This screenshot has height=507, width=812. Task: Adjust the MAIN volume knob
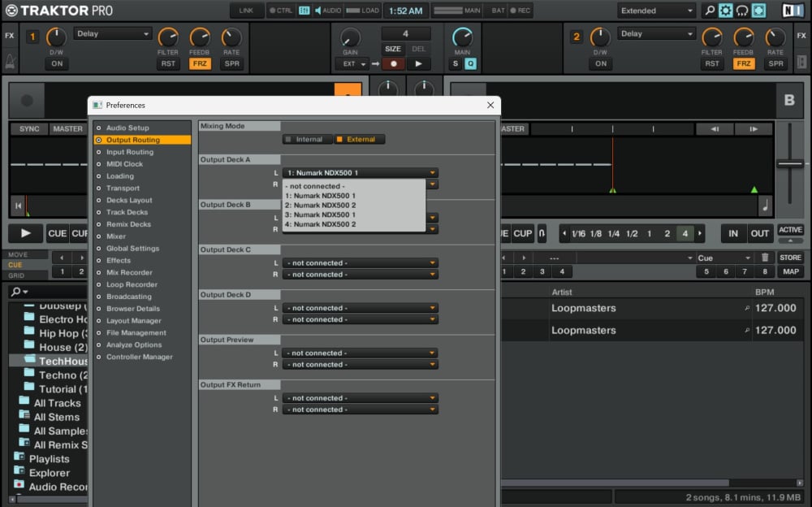462,37
